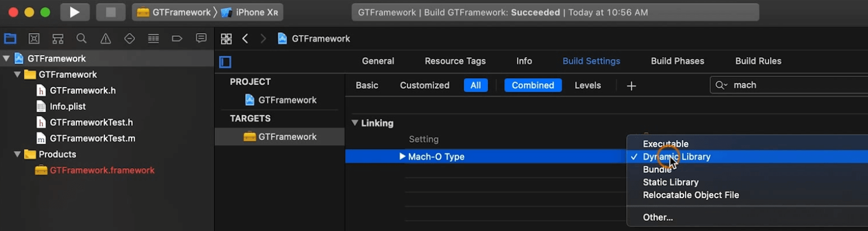Click the related items grid icon

(226, 38)
